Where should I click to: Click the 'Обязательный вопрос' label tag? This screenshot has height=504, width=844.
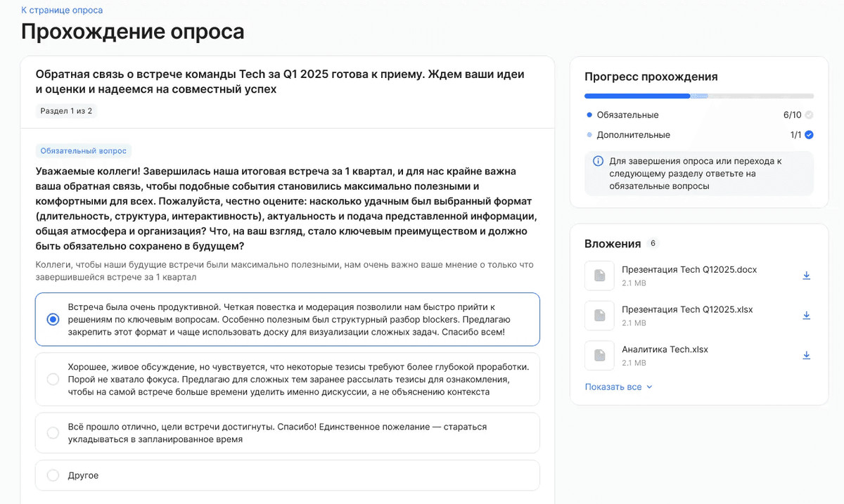click(83, 151)
